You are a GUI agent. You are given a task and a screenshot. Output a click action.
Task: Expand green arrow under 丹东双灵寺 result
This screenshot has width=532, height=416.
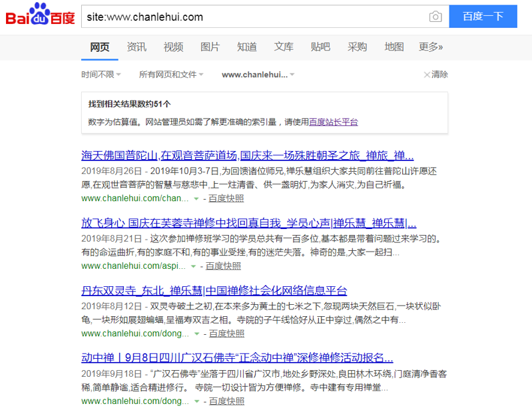pyautogui.click(x=197, y=334)
